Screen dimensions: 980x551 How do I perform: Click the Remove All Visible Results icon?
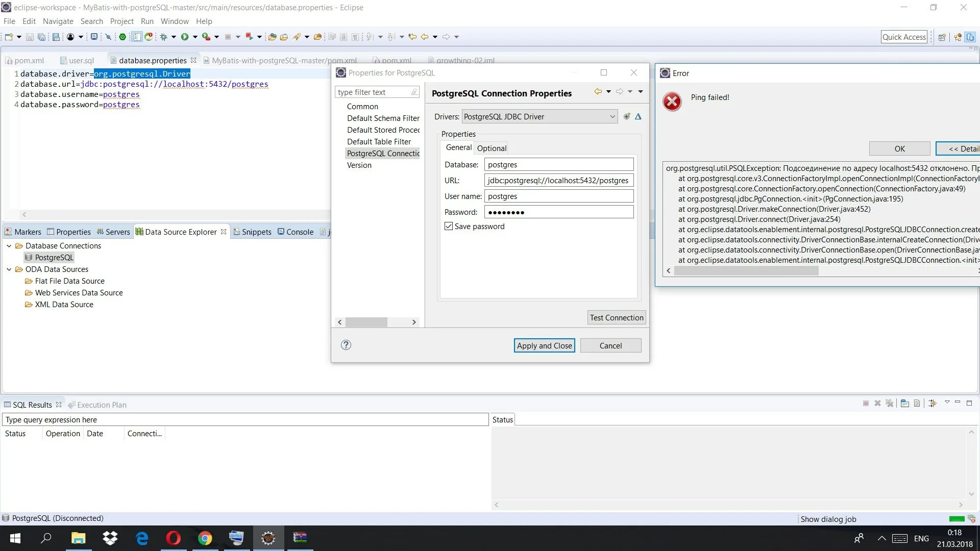889,403
